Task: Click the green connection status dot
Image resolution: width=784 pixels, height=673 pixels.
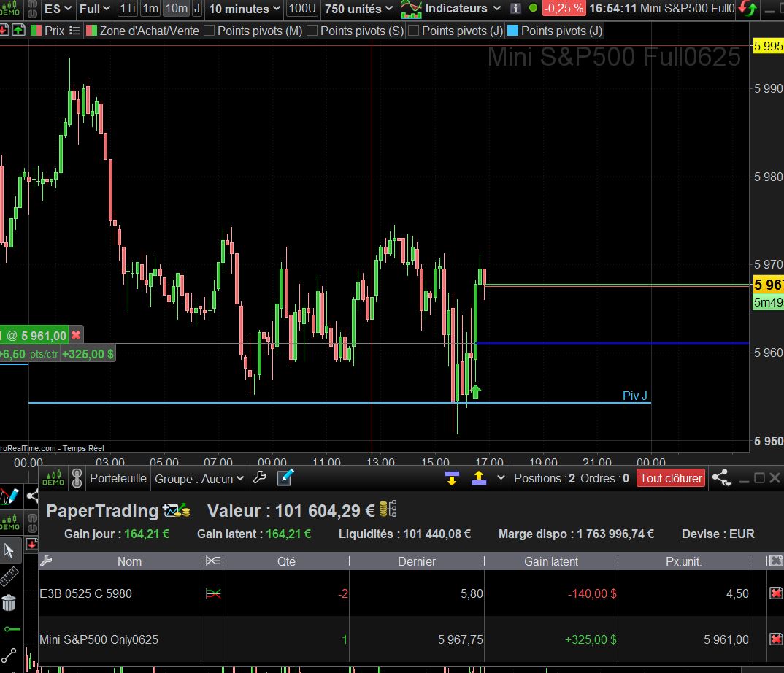Action: tap(533, 8)
